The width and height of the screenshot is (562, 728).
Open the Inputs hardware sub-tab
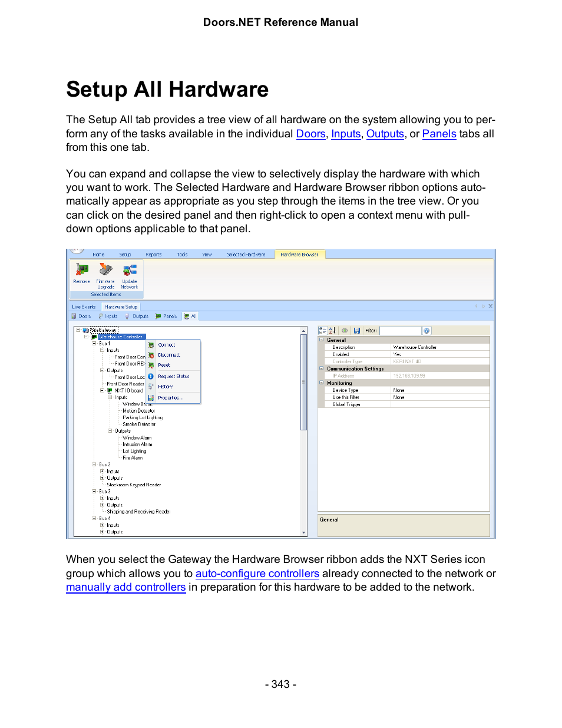[108, 317]
